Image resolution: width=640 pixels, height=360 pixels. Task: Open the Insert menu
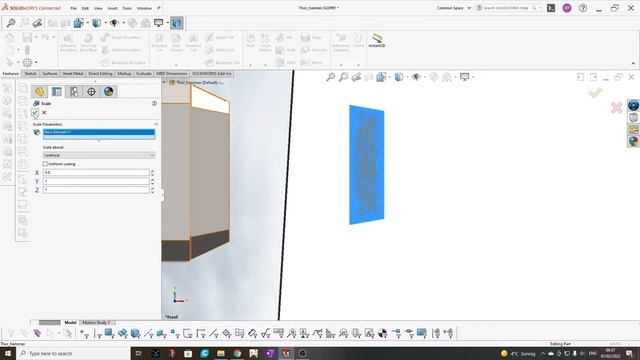click(112, 8)
